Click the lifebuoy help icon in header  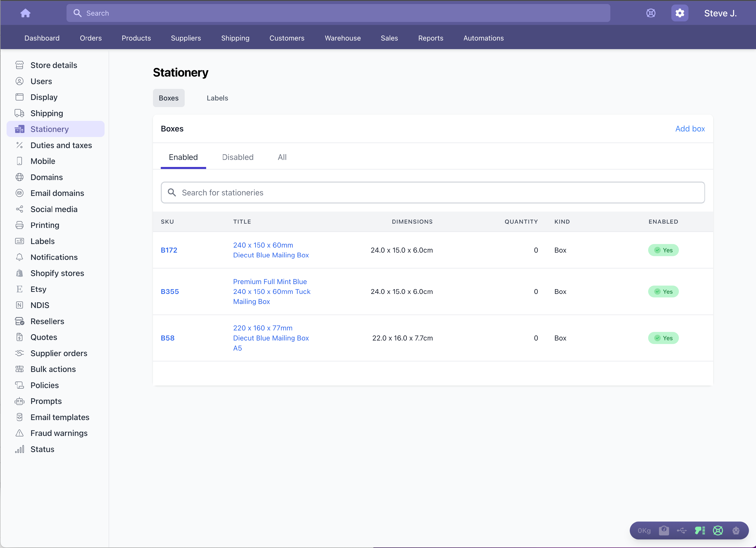(650, 13)
